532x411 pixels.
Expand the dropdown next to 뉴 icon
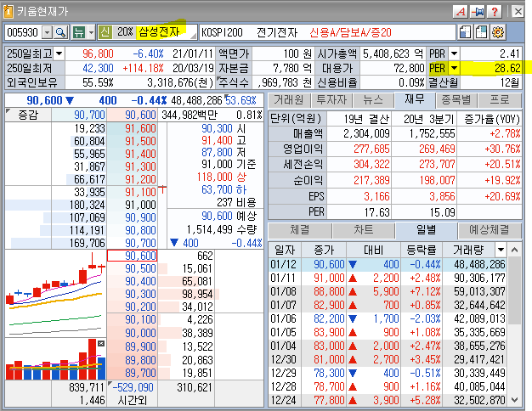coord(91,32)
